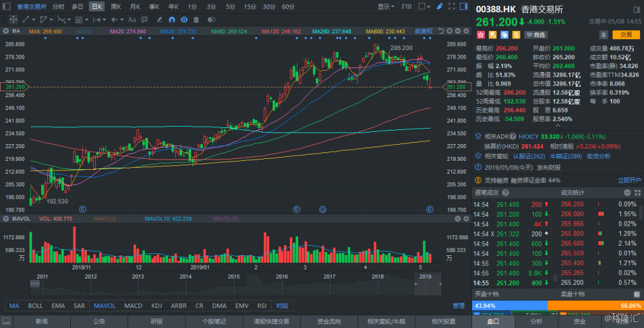The height and width of the screenshot is (328, 644).
Task: Open 立即开户 account link
Action: tap(629, 180)
